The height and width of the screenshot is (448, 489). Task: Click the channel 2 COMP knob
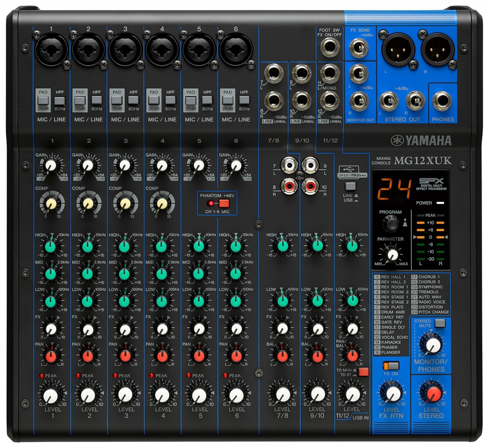[88, 203]
